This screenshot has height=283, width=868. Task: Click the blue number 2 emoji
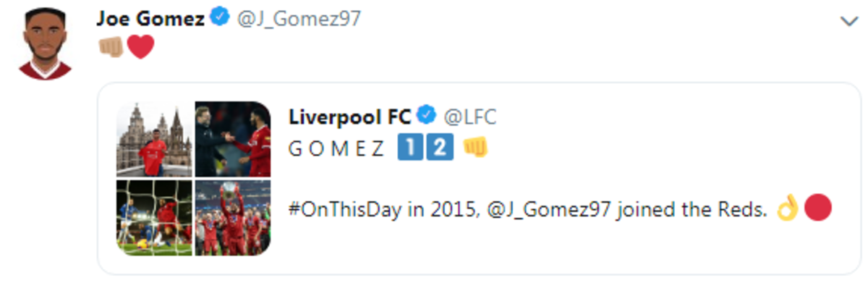point(441,148)
